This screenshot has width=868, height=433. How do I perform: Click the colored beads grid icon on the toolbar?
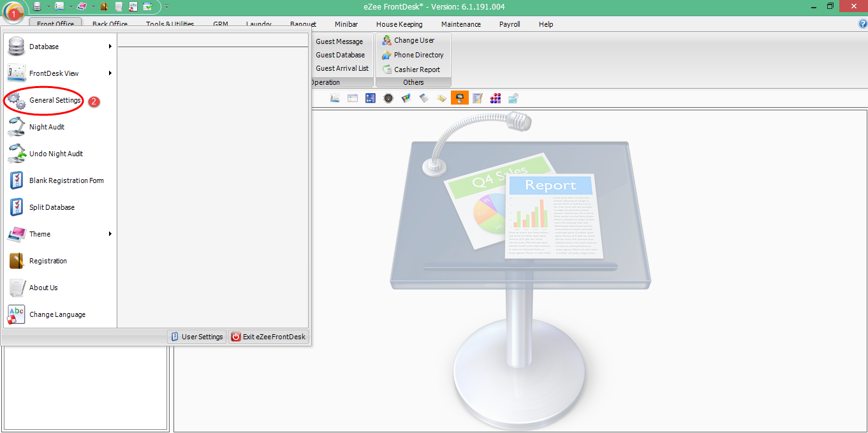496,98
